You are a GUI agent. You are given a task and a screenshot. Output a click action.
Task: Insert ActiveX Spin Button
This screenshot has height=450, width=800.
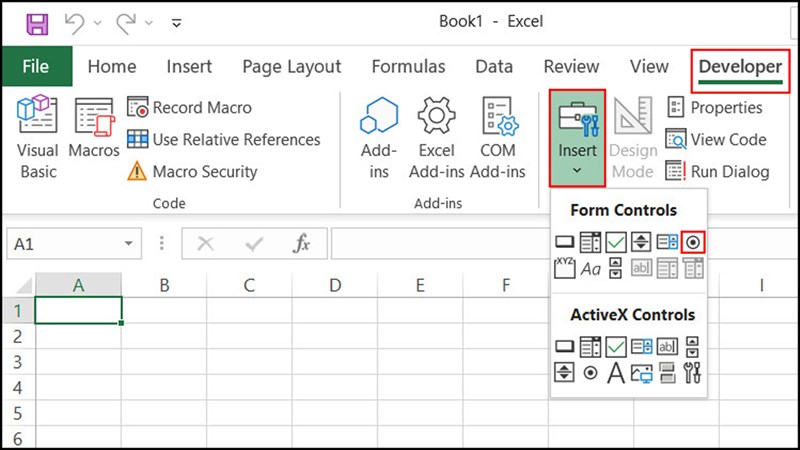[564, 372]
